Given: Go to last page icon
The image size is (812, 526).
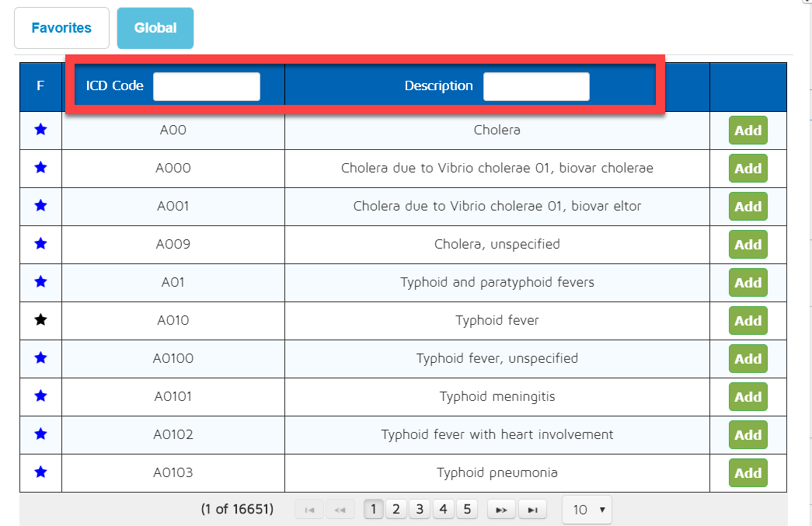Looking at the screenshot, I should 532,510.
